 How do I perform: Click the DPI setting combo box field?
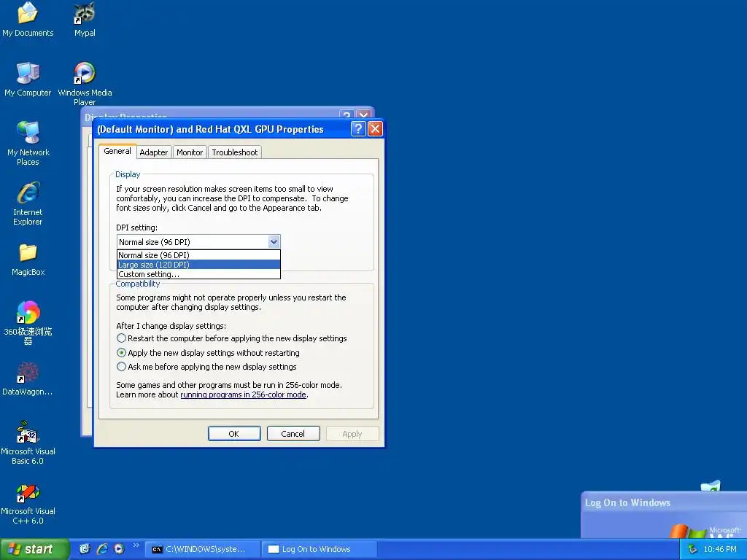[198, 242]
